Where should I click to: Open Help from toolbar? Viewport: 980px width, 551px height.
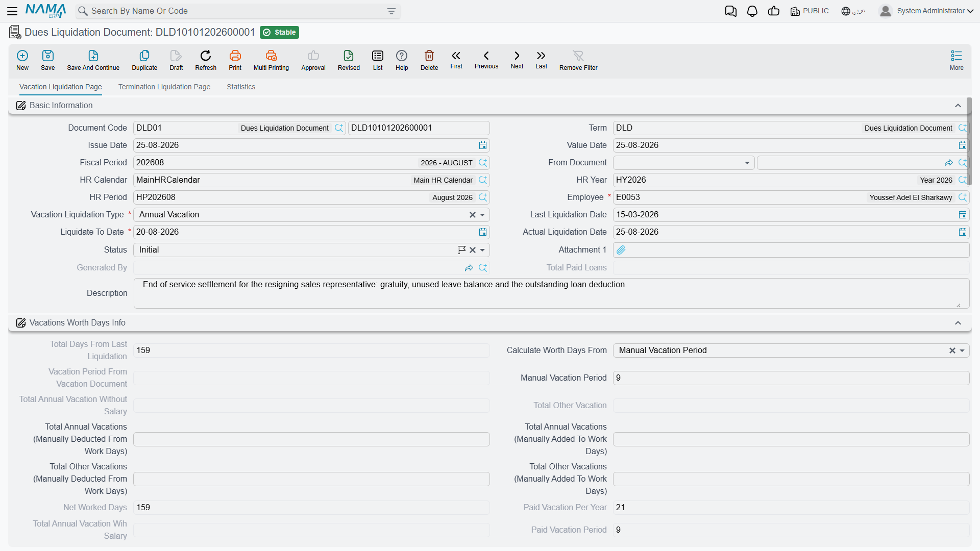(402, 60)
